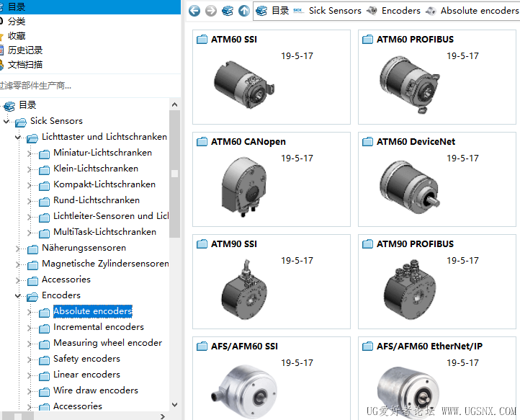Expand the Kompakt-Lichtschranken node
This screenshot has height=420, width=520.
point(30,185)
